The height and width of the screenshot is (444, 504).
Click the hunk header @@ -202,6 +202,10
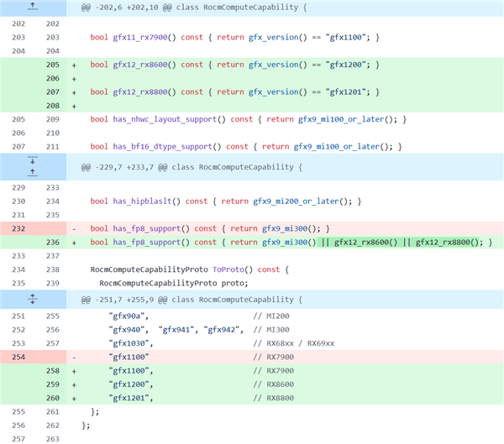(194, 8)
